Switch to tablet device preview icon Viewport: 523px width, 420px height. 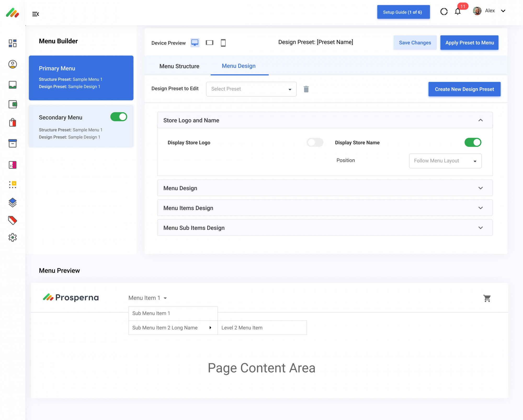pos(209,43)
